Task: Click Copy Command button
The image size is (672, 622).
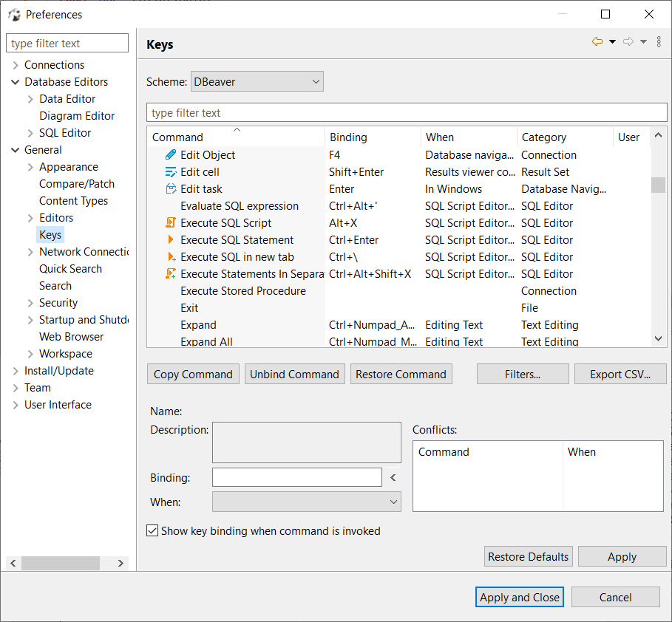Action: click(193, 374)
